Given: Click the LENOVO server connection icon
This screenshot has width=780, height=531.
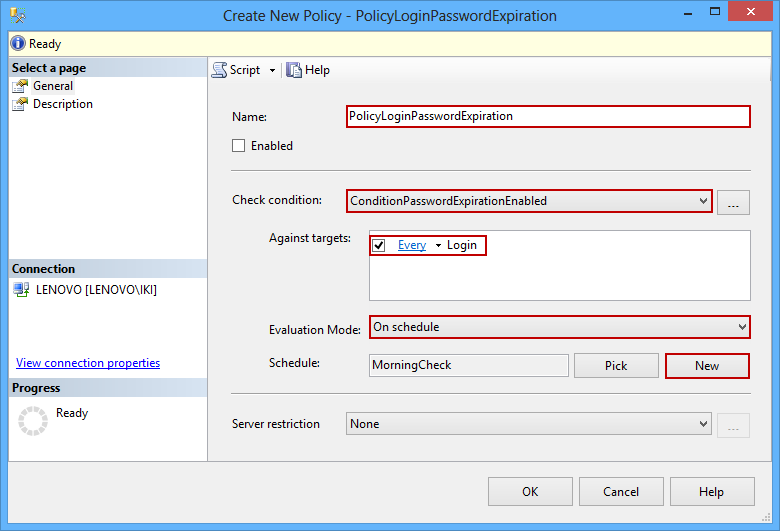Looking at the screenshot, I should (21, 290).
